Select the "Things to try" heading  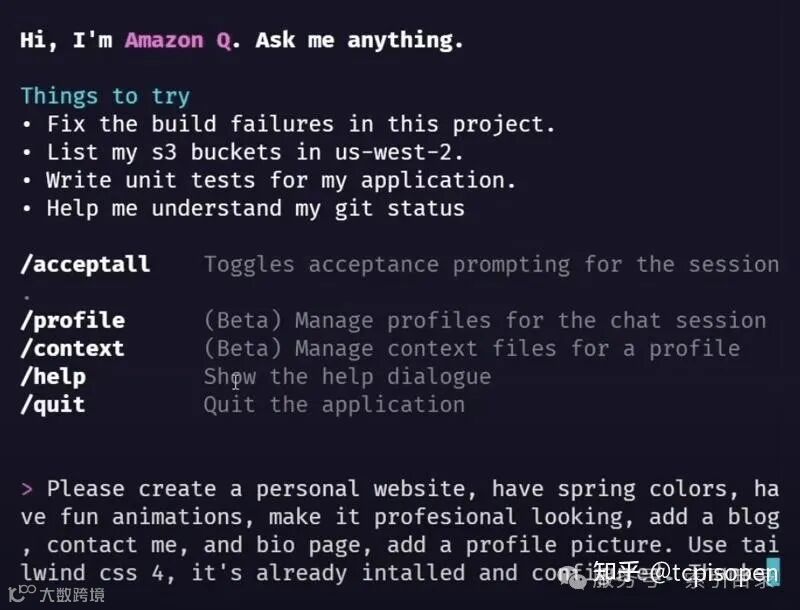[x=105, y=96]
